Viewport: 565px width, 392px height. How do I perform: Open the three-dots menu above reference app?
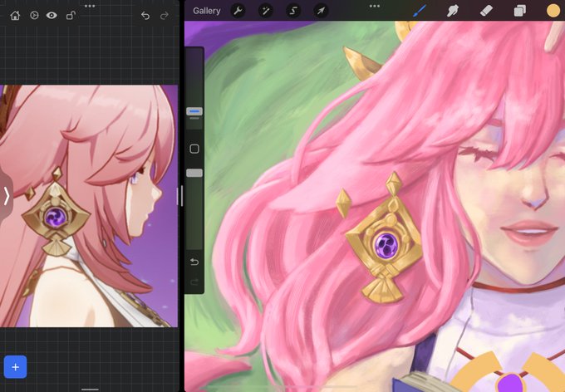click(x=90, y=6)
